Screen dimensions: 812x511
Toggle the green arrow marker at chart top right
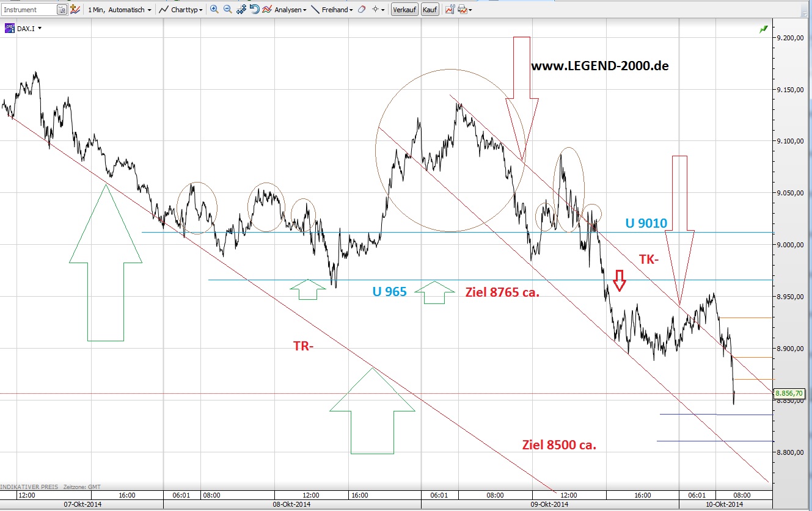click(x=763, y=28)
